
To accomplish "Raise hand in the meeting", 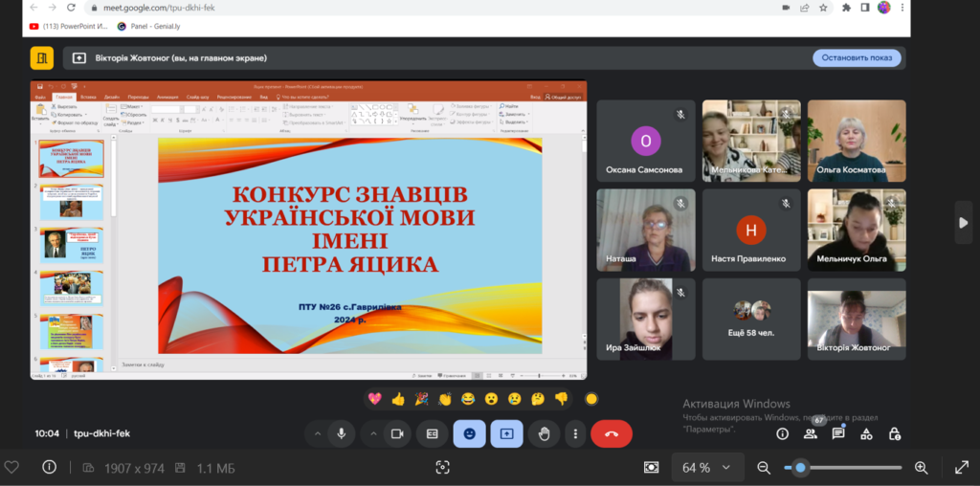I will coord(544,433).
